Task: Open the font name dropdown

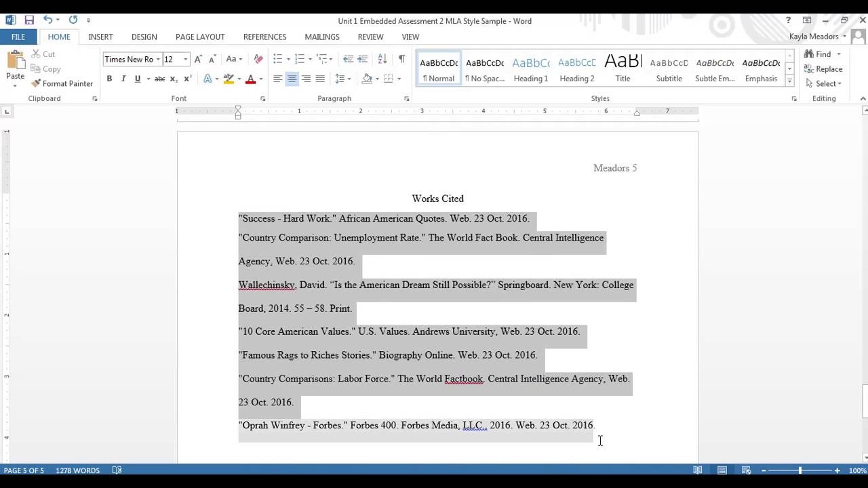Action: click(158, 60)
